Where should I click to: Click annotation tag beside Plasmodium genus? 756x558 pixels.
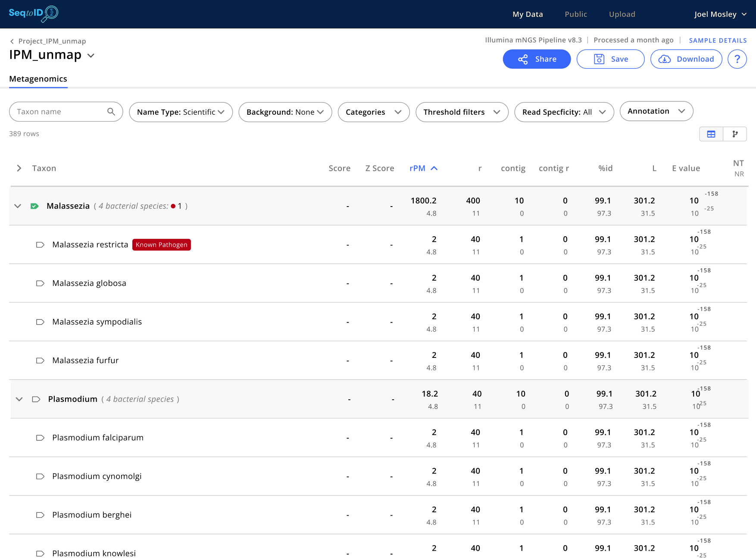(x=36, y=399)
